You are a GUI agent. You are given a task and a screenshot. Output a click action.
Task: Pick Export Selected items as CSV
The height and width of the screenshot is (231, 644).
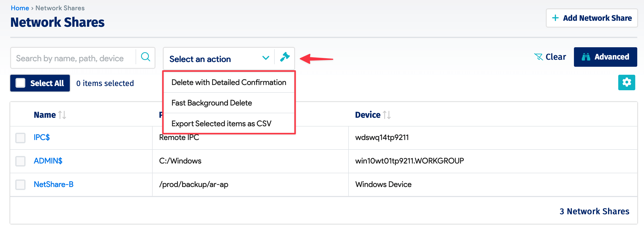click(221, 123)
